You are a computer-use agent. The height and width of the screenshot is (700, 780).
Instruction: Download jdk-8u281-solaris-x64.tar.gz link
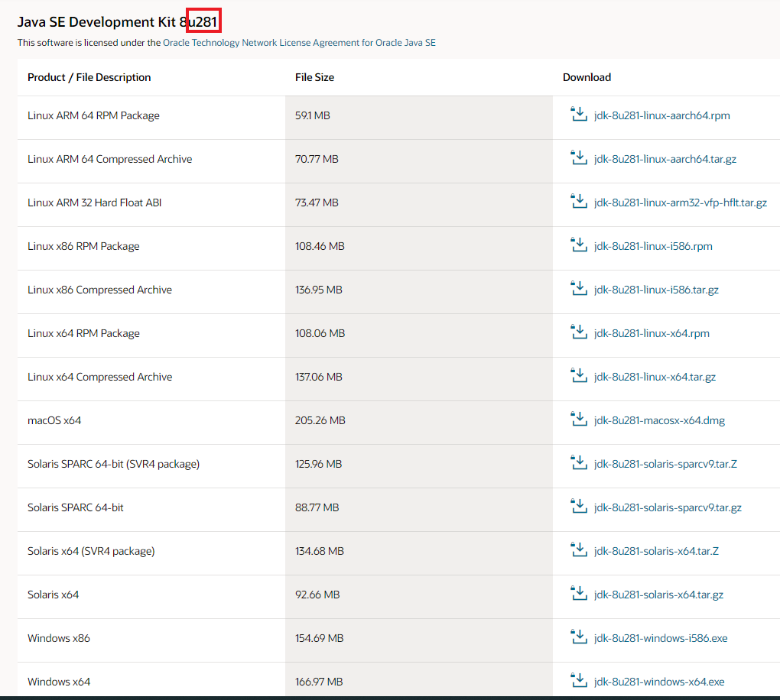click(x=658, y=595)
